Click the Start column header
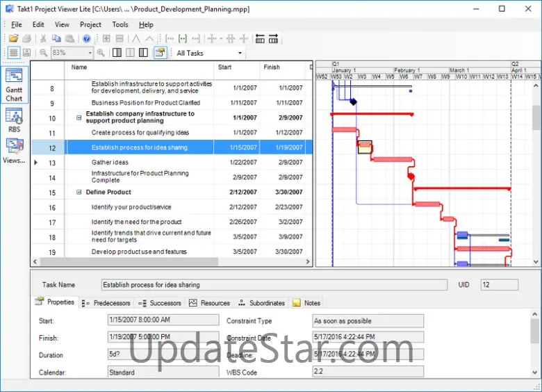 pos(236,70)
